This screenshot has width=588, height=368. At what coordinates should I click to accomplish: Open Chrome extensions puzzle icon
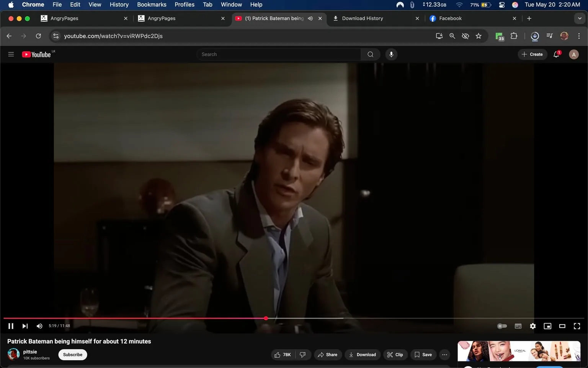[514, 36]
